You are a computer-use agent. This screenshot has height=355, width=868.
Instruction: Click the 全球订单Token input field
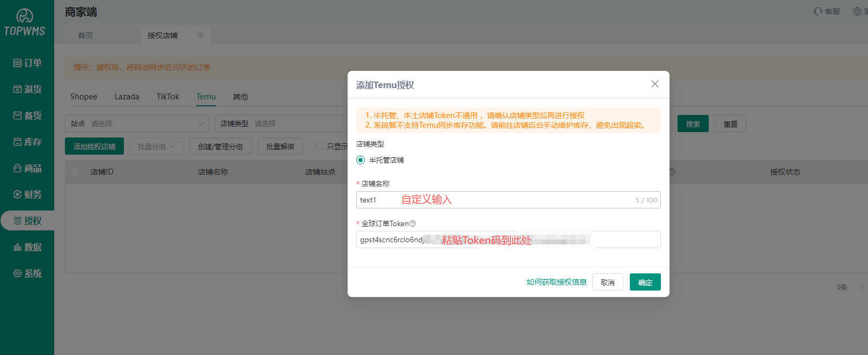(509, 240)
